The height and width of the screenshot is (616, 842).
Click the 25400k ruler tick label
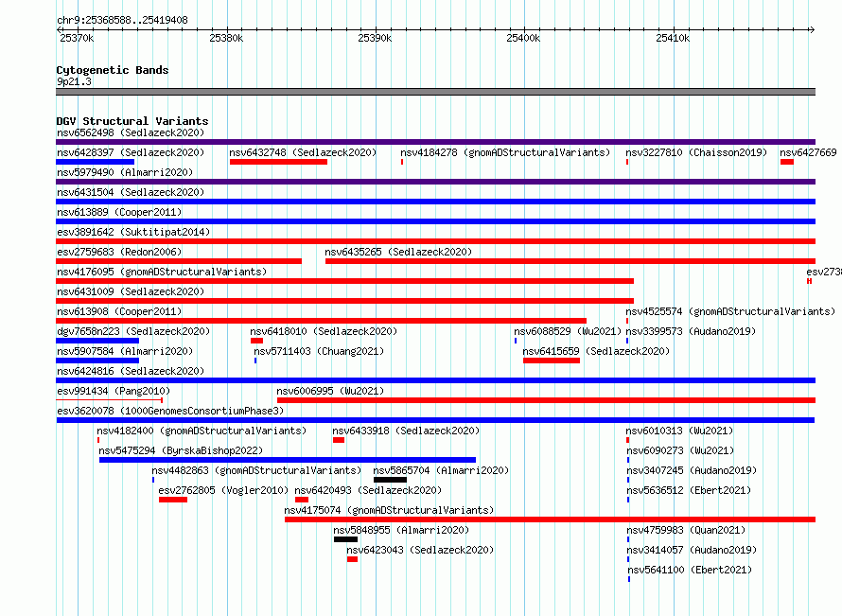523,38
